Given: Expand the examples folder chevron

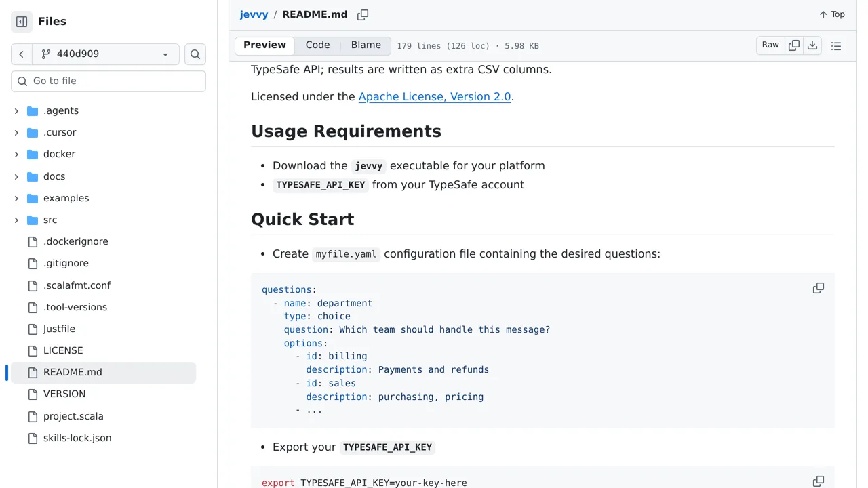Looking at the screenshot, I should coord(16,199).
